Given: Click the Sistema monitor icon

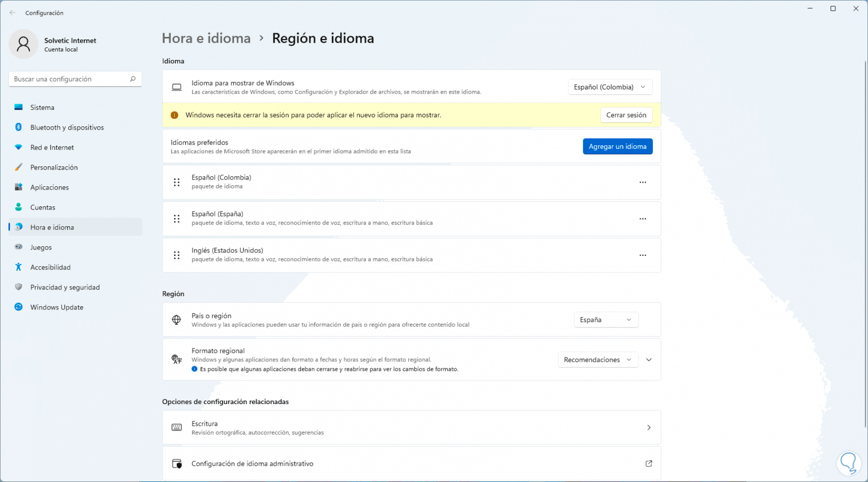Looking at the screenshot, I should [18, 107].
